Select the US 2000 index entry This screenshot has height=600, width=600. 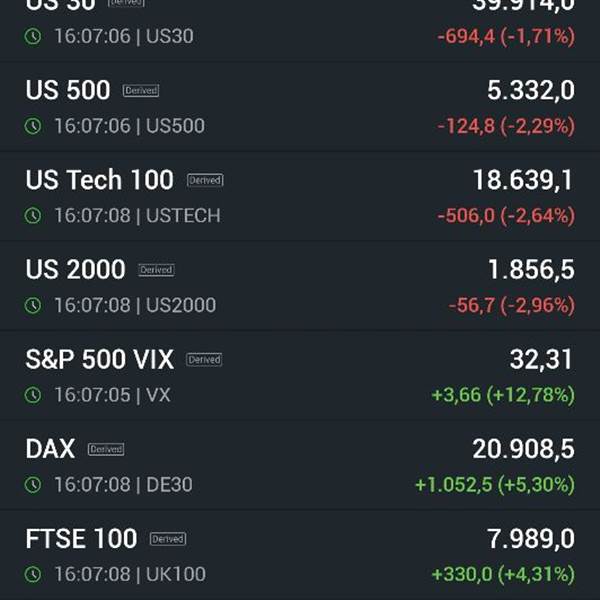(x=300, y=286)
